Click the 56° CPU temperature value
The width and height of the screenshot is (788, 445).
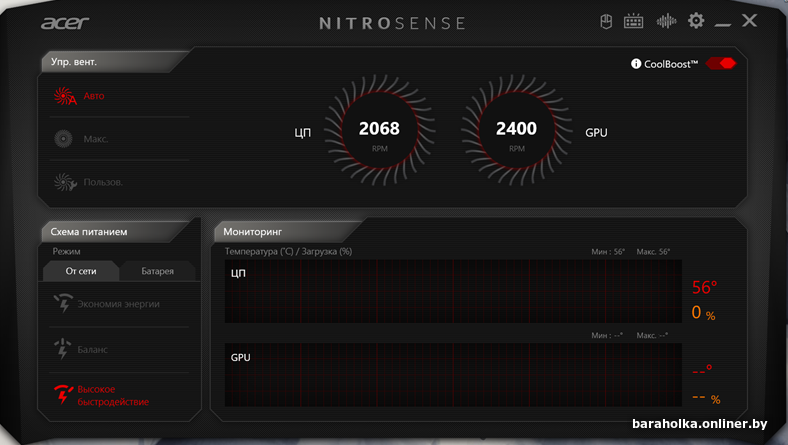point(704,288)
